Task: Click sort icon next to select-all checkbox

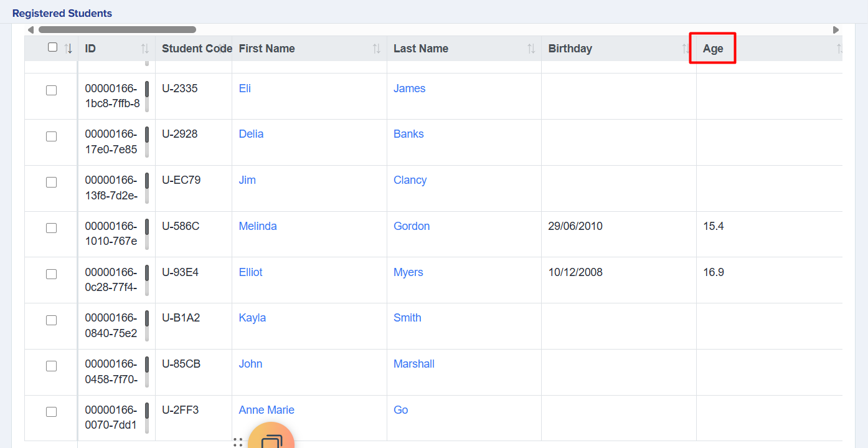Action: pyautogui.click(x=68, y=49)
